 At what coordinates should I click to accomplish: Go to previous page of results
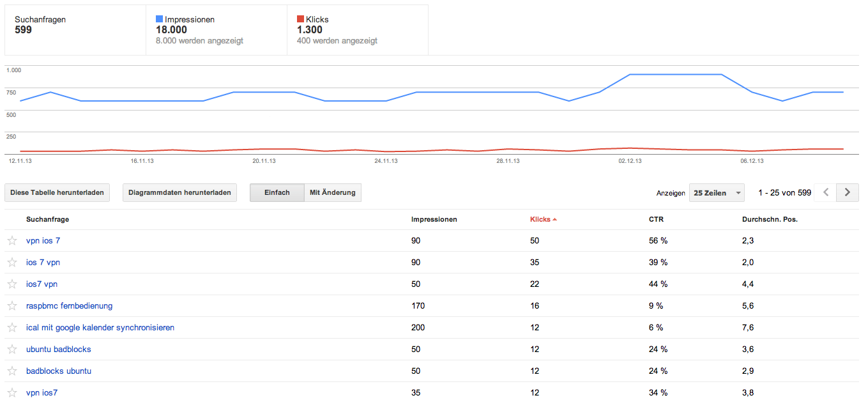[826, 192]
